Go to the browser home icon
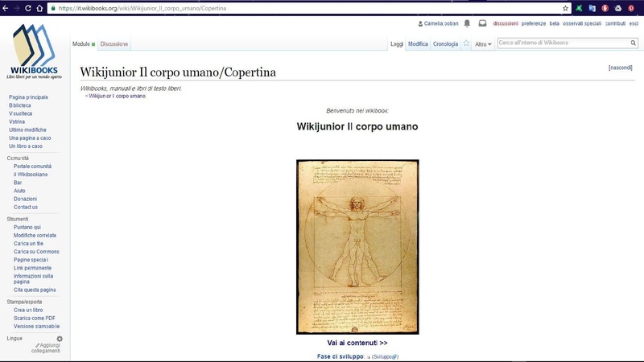The width and height of the screenshot is (644, 362). pos(39,8)
